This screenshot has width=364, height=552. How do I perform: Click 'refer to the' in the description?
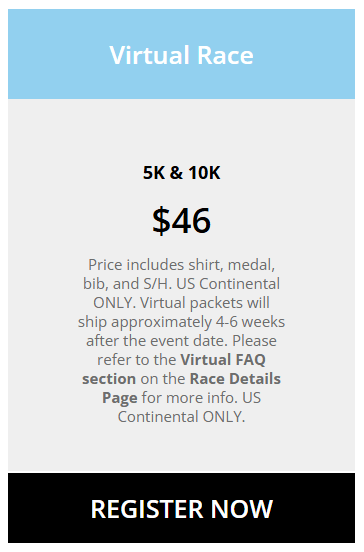point(137,360)
